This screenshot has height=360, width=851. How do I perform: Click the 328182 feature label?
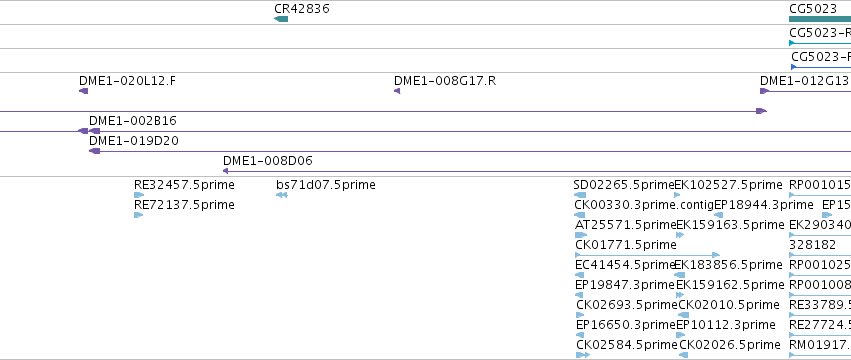click(812, 245)
